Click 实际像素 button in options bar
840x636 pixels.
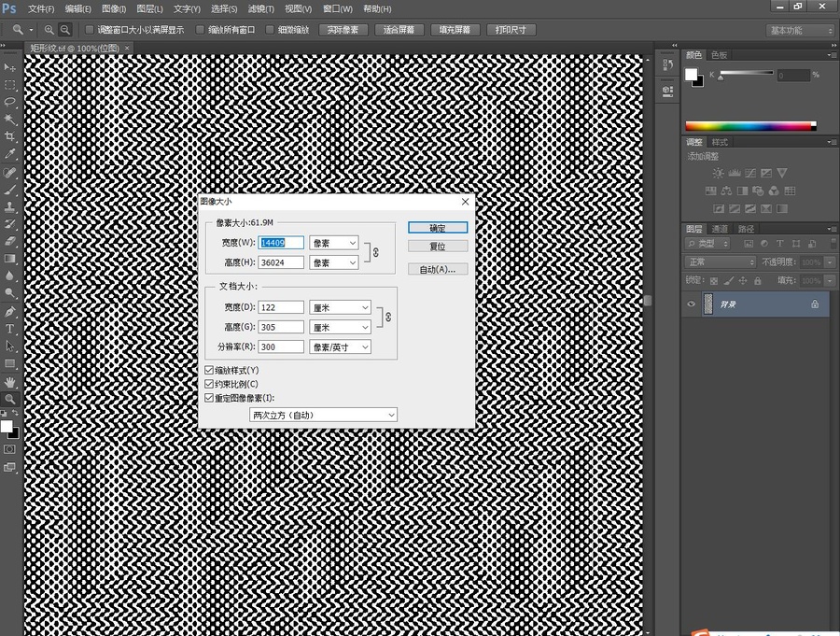[x=343, y=30]
